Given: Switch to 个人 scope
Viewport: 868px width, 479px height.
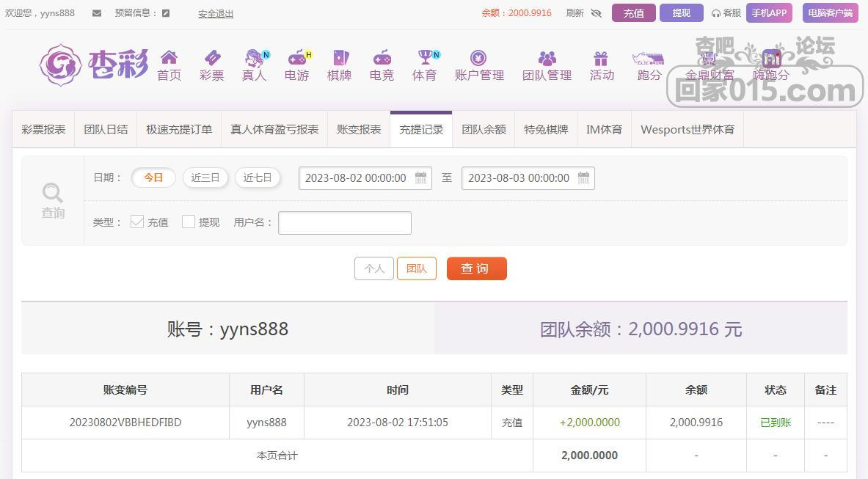Looking at the screenshot, I should pos(374,268).
